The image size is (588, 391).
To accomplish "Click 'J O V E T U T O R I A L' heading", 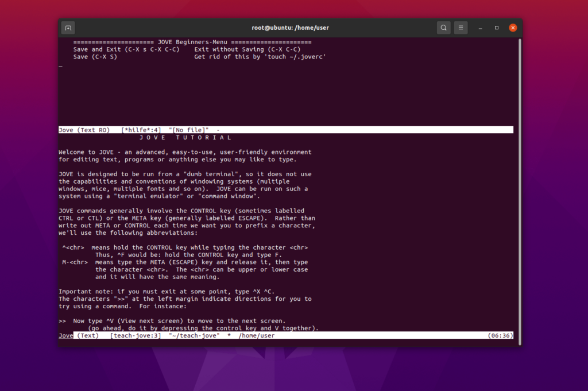I will 185,138.
